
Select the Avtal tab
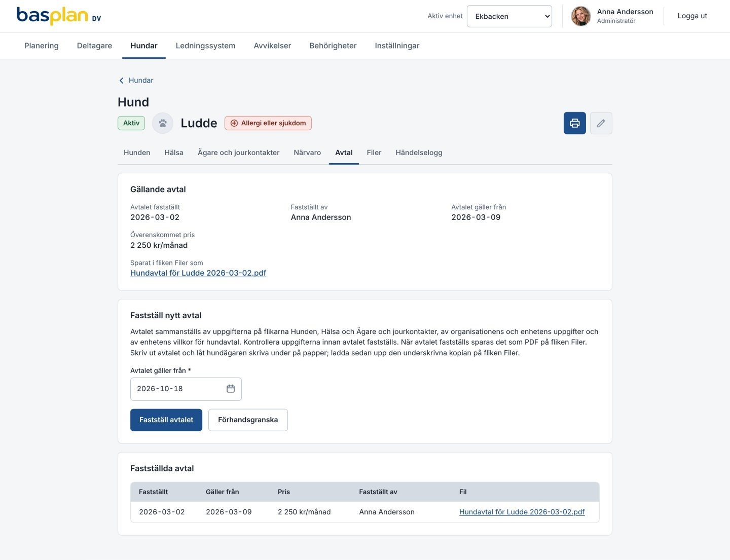(x=344, y=153)
